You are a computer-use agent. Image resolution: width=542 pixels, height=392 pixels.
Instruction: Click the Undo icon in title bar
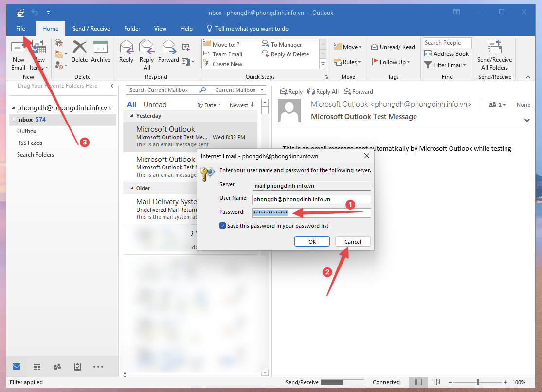(x=35, y=13)
